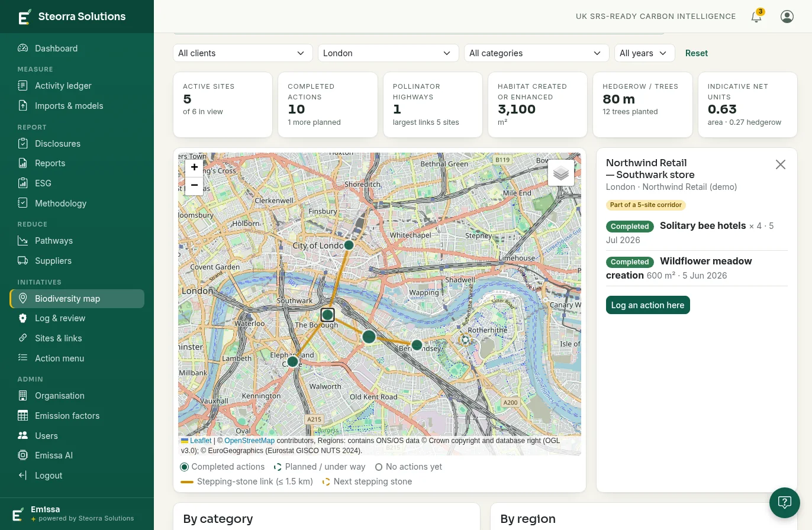
Task: Open Imports & models
Action: click(77, 106)
